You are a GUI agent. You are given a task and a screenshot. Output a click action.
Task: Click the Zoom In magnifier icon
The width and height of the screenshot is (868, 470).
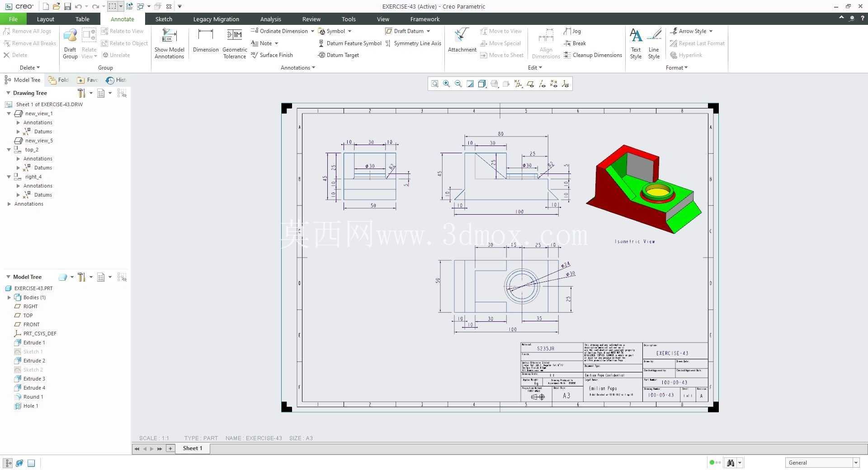click(447, 84)
